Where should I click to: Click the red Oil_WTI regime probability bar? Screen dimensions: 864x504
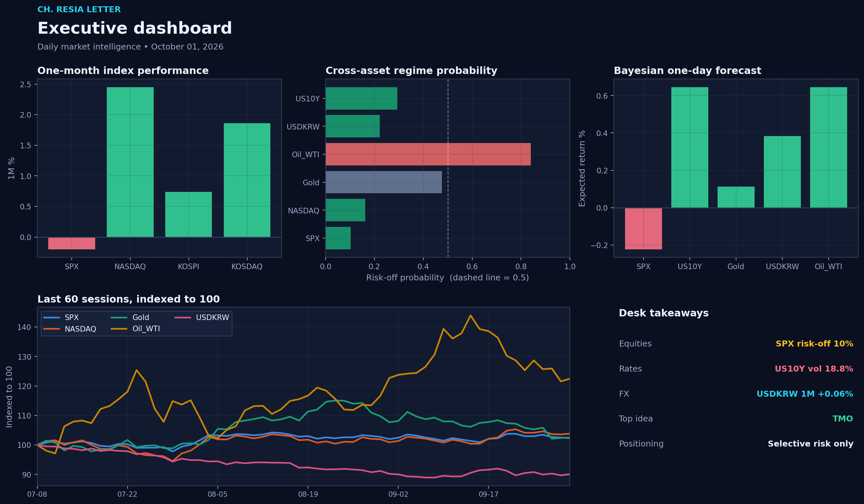coord(428,154)
